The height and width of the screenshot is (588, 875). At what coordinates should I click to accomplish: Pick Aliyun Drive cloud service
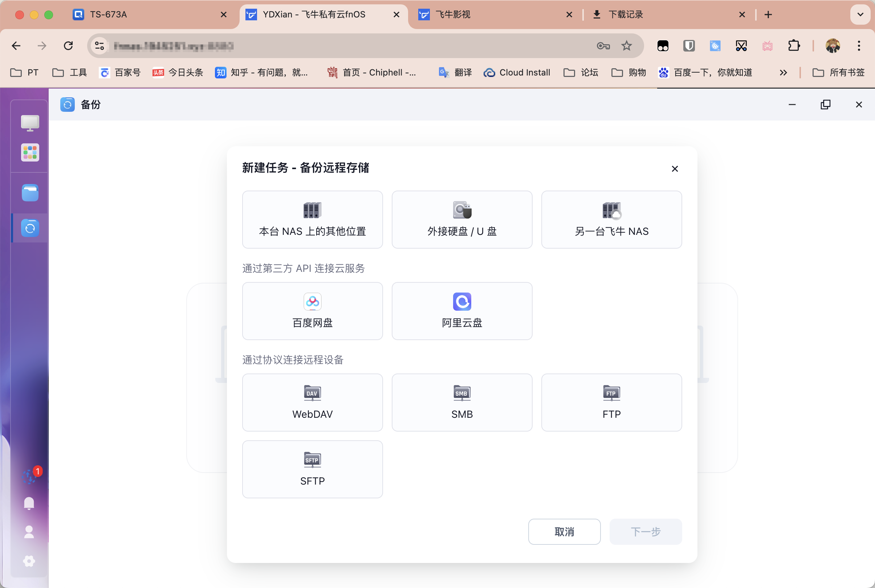coord(462,311)
